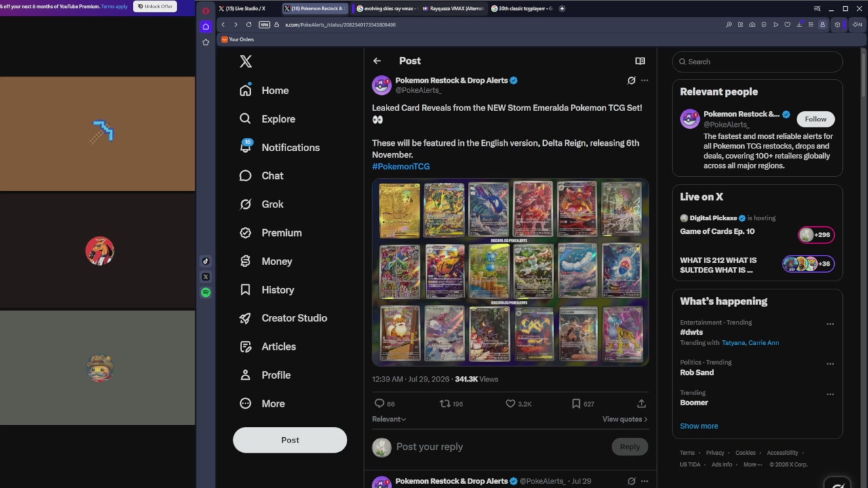Open options for Boomer trend
This screenshot has width=868, height=488.
(830, 394)
